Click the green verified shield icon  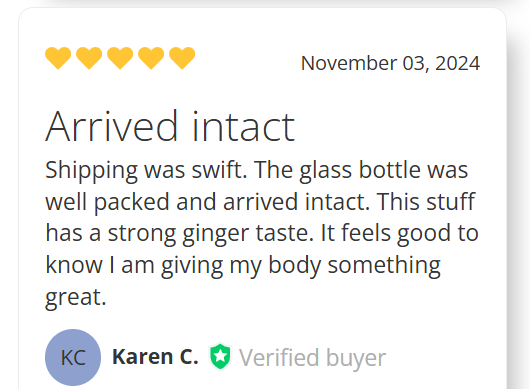coord(220,357)
